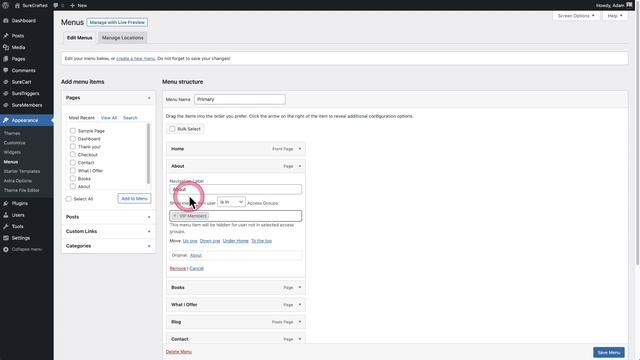
Task: Open the Dashboard sidebar icon
Action: point(6,20)
